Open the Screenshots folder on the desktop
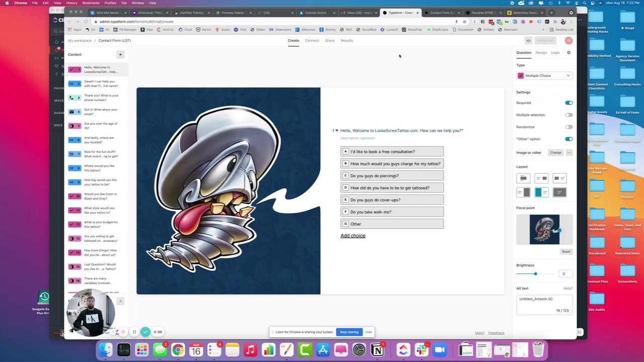 coord(627,274)
